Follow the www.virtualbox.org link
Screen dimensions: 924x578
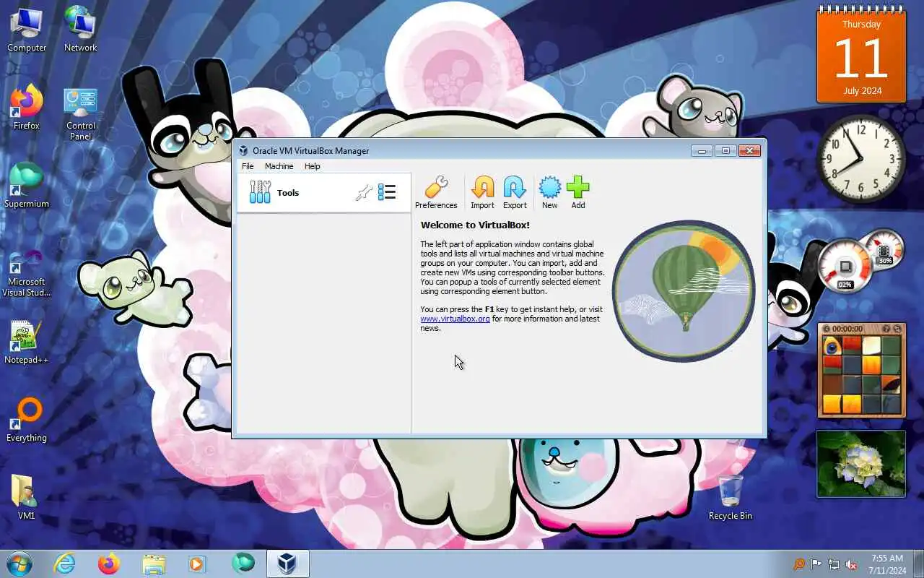455,319
